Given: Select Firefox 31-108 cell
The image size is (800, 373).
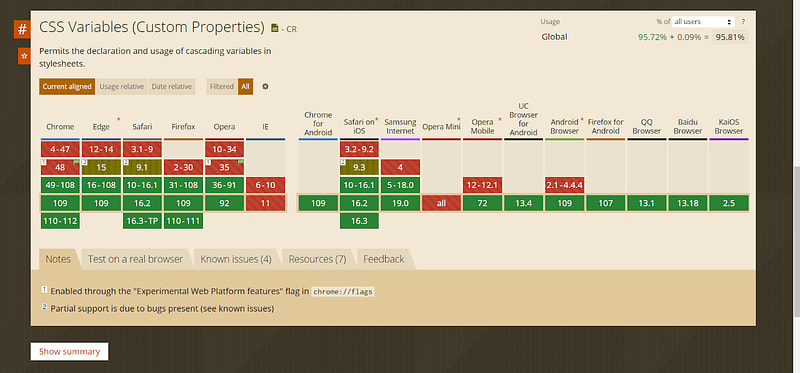Looking at the screenshot, I should pos(183,185).
